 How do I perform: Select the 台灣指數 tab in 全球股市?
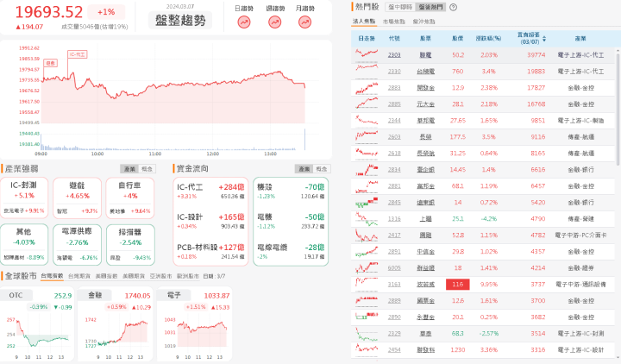tap(52, 276)
